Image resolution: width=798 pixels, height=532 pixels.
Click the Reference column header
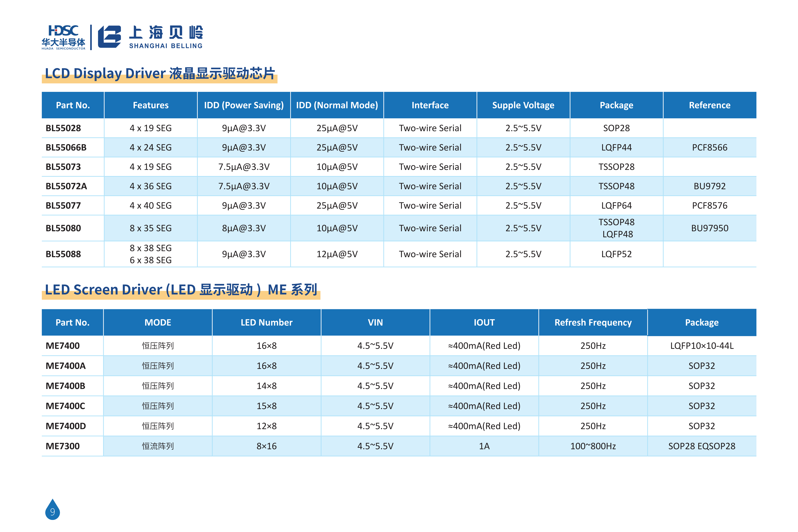tap(710, 105)
